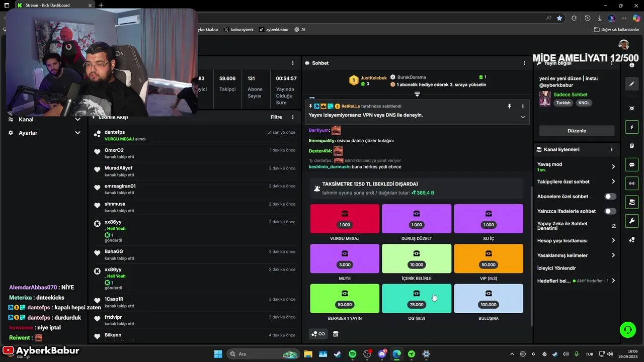Click the three-dots cluster icon in right sidebar
The width and height of the screenshot is (644, 362).
pyautogui.click(x=632, y=240)
